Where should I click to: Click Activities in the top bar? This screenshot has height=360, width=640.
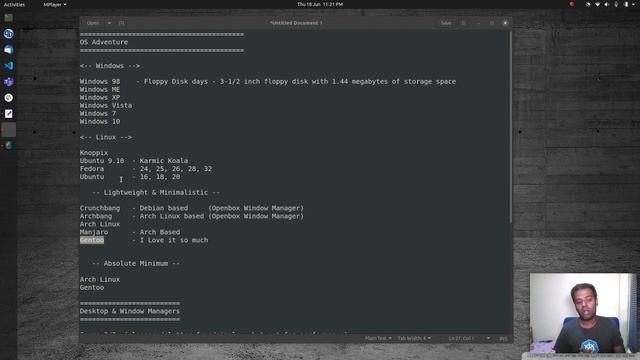[14, 4]
